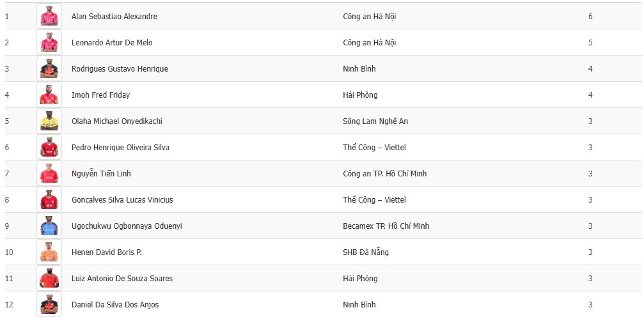644x317 pixels.
Task: Select Olaha Michael Onyedikachi's yellow jersey photo
Action: [x=49, y=121]
